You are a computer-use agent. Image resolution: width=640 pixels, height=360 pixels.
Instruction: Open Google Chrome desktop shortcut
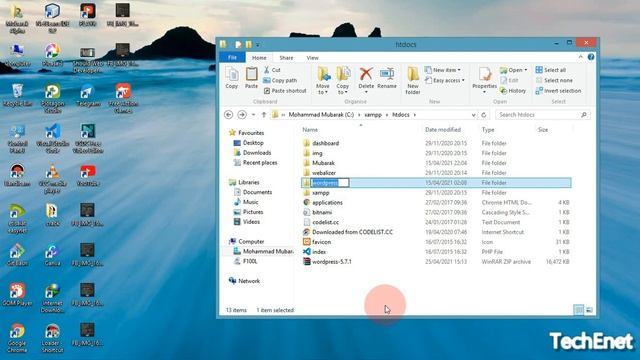point(17,338)
